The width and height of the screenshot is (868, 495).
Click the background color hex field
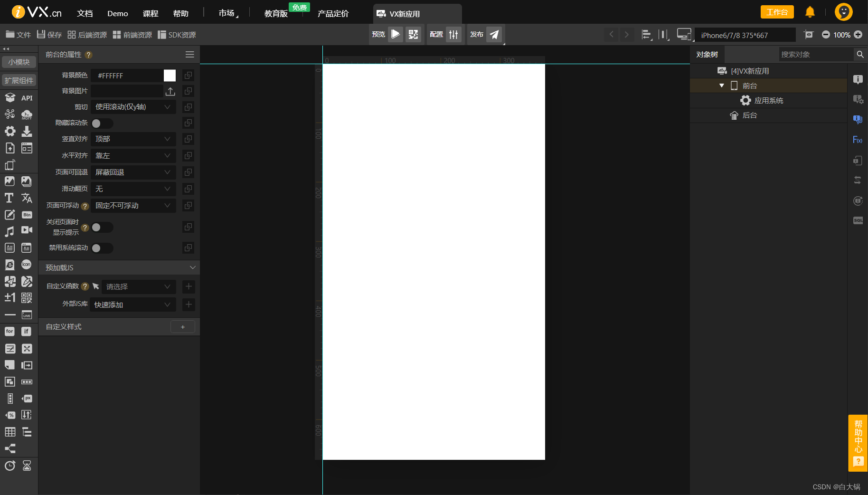point(127,76)
